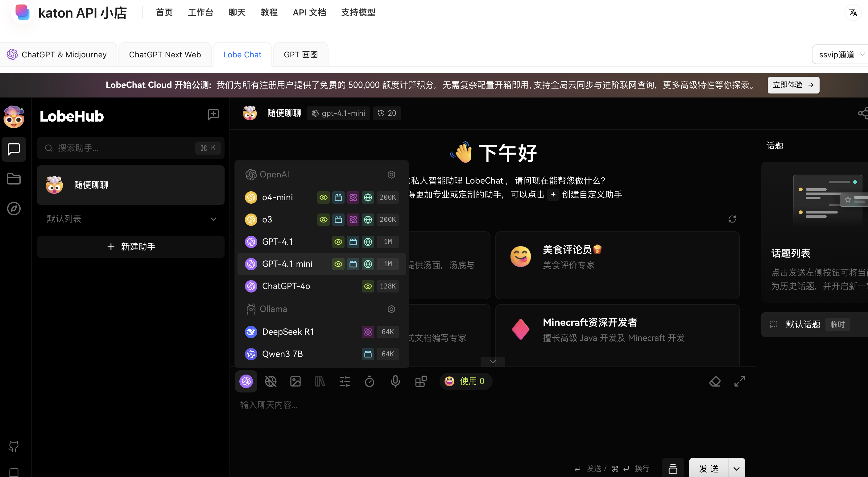Open the send options dropdown arrow
This screenshot has height=477, width=868.
pyautogui.click(x=736, y=468)
